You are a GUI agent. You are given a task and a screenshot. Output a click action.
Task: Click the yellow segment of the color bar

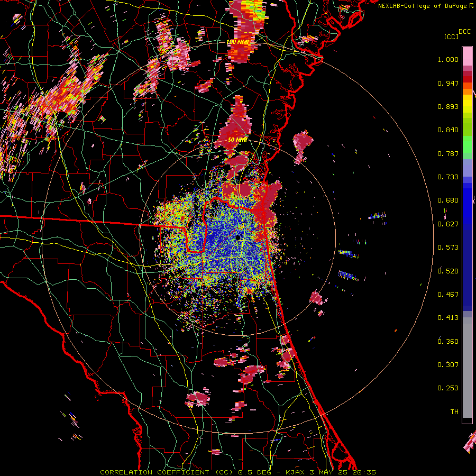(467, 103)
